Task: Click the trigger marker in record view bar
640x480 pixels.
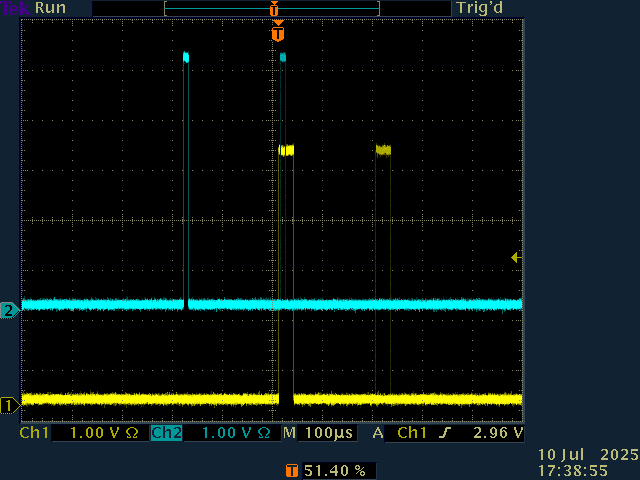Action: pyautogui.click(x=274, y=8)
